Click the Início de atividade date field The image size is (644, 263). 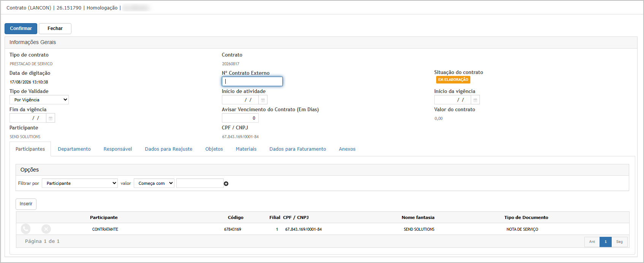point(240,100)
